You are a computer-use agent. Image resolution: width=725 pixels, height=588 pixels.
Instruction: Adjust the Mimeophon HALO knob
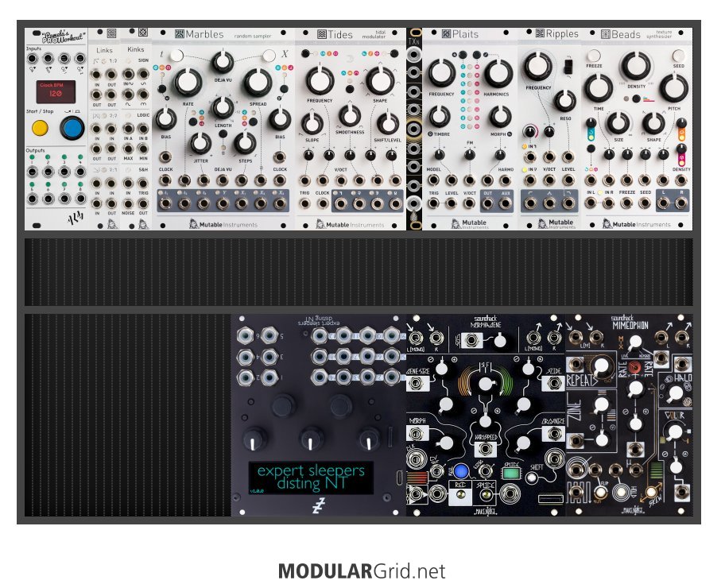point(676,394)
